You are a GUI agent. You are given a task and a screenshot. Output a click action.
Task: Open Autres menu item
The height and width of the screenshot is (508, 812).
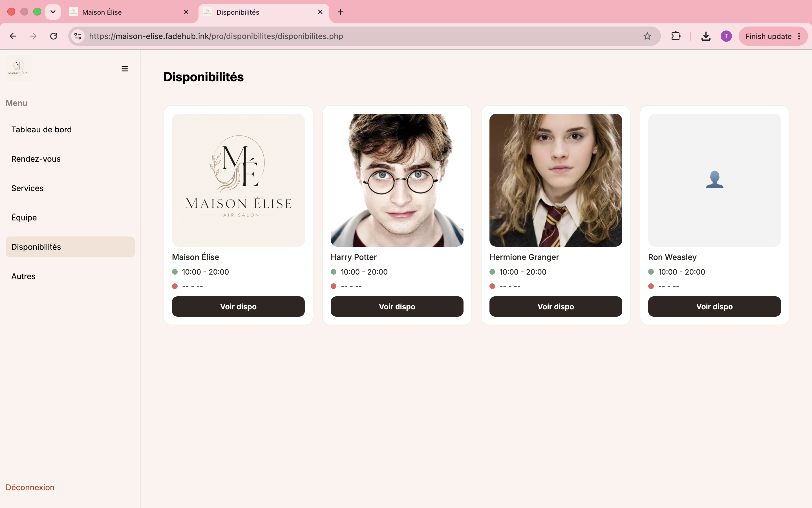(x=70, y=276)
